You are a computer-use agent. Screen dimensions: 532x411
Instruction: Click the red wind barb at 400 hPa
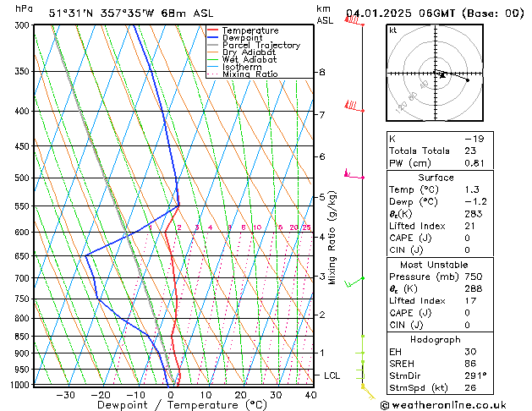click(x=352, y=106)
